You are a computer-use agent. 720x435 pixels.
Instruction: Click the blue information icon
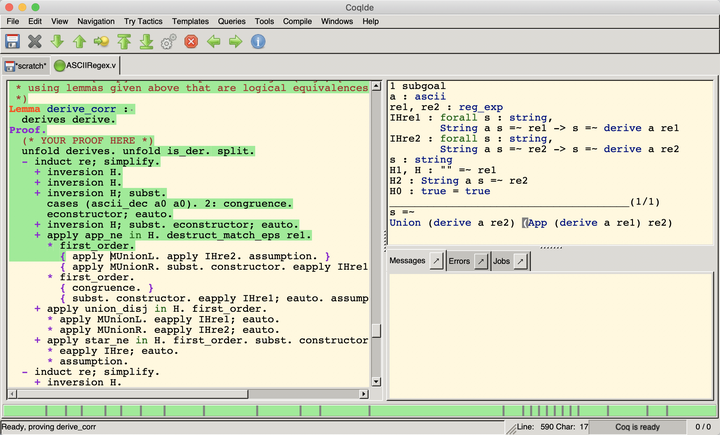click(x=258, y=42)
